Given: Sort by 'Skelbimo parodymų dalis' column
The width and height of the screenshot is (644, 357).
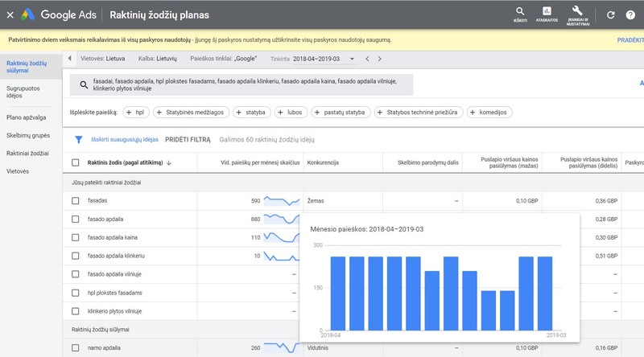Looking at the screenshot, I should point(428,163).
